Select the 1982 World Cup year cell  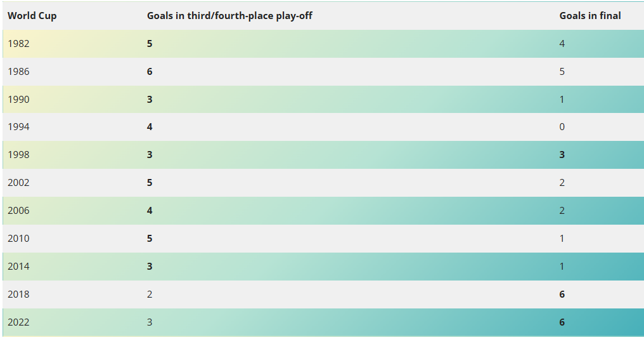pos(18,44)
